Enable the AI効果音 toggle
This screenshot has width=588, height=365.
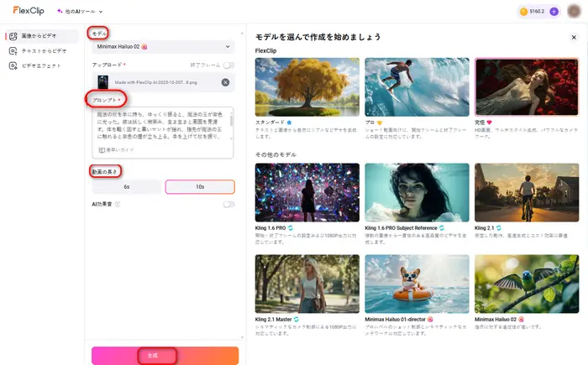tap(228, 204)
